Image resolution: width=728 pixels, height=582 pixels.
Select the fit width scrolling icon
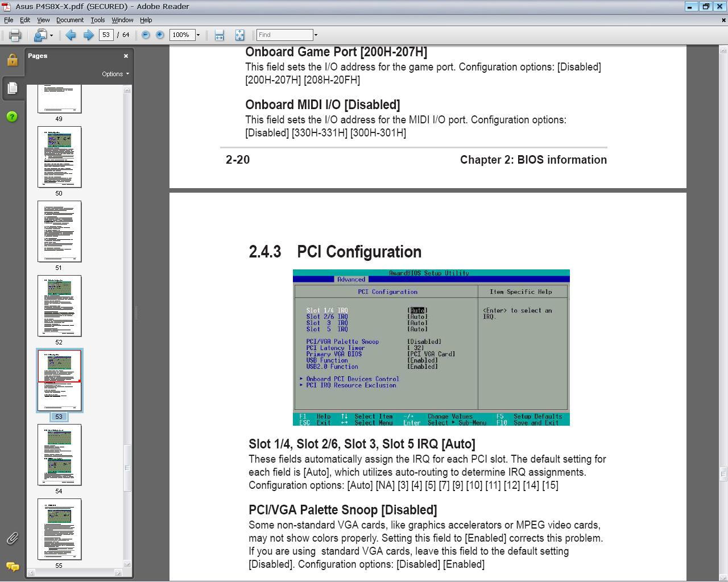[220, 35]
